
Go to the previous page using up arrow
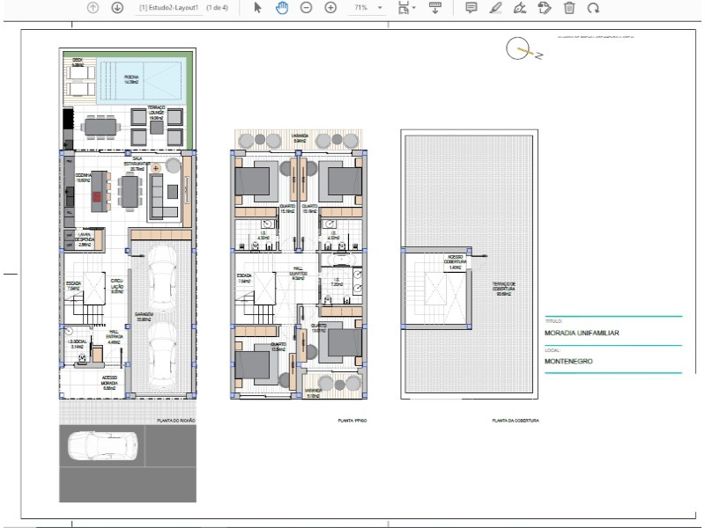93,7
